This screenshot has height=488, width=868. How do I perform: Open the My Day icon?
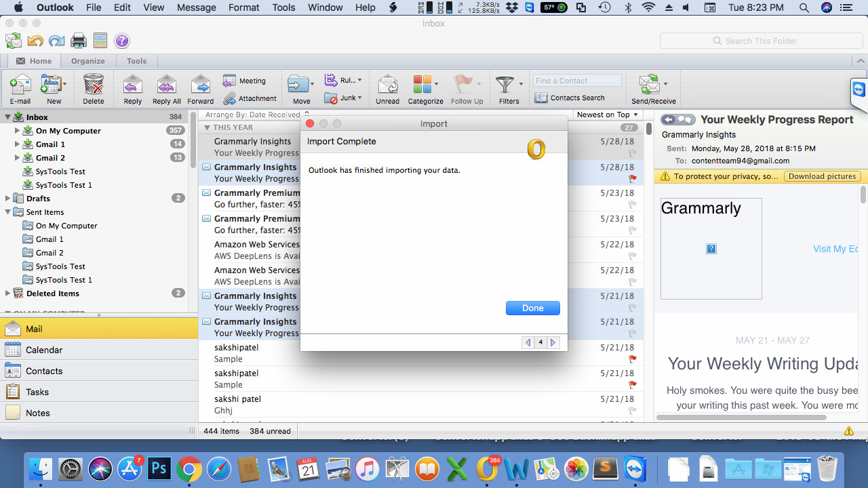[x=100, y=41]
